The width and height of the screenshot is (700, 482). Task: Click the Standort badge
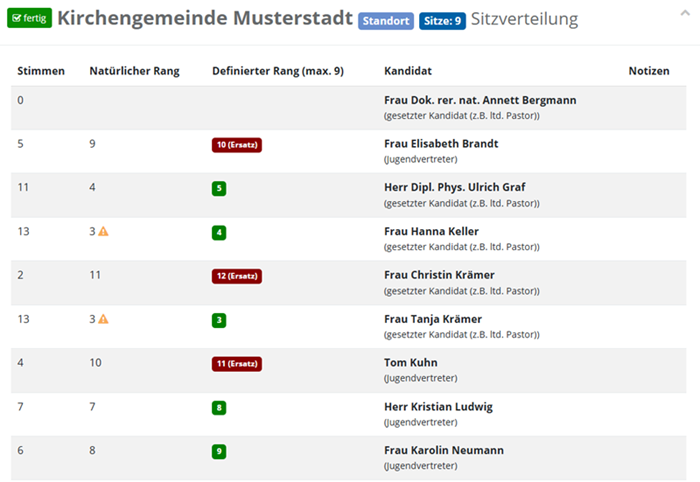(386, 21)
